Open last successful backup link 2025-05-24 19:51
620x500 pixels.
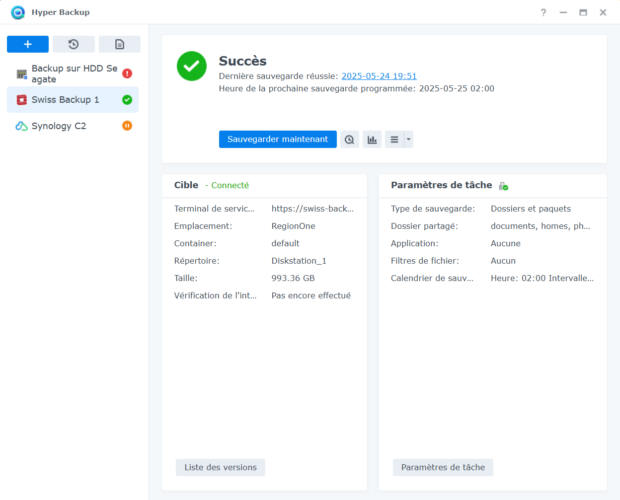(379, 76)
